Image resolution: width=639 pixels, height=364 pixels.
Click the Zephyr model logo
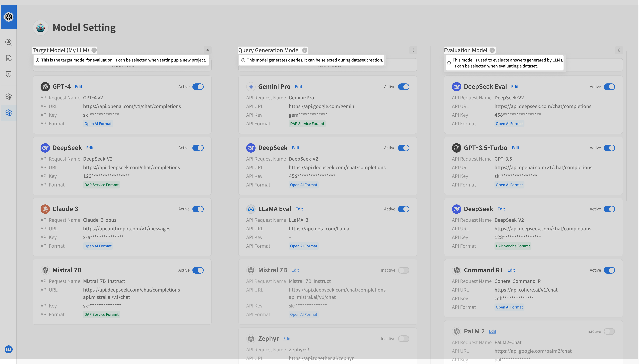pos(251,339)
